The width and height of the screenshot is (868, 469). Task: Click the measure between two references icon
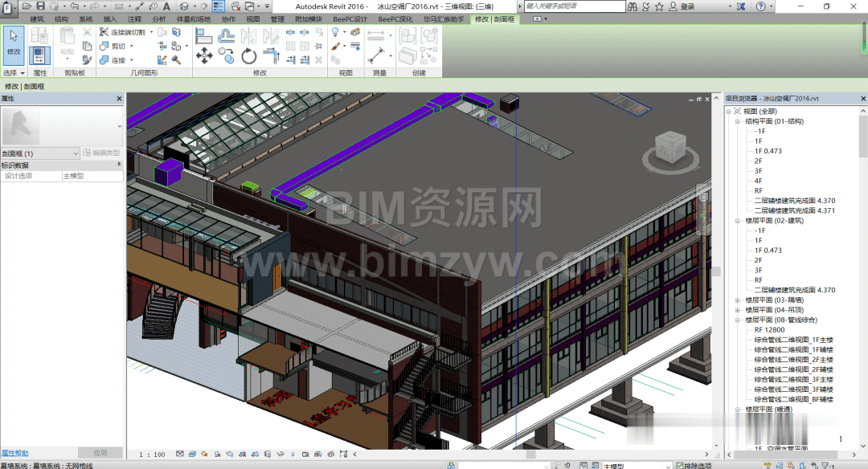[x=376, y=55]
